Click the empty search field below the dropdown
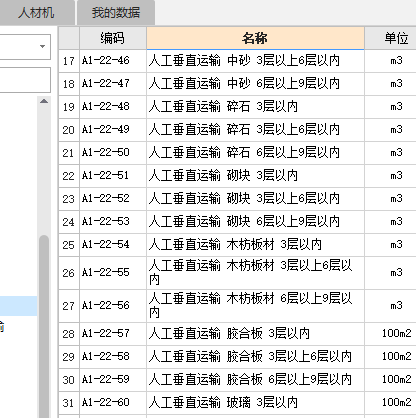The image size is (416, 418). pyautogui.click(x=25, y=80)
